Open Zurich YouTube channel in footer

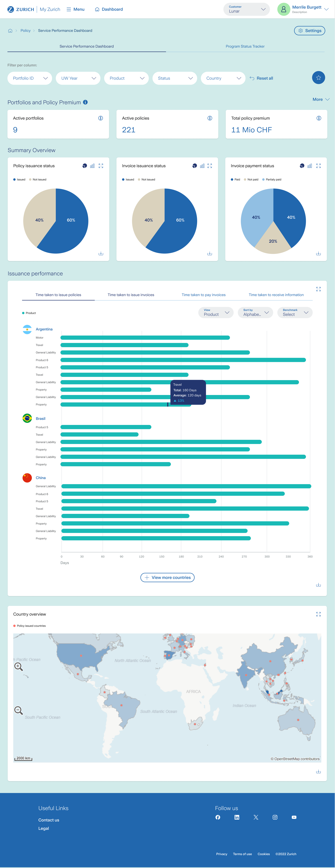(x=294, y=817)
